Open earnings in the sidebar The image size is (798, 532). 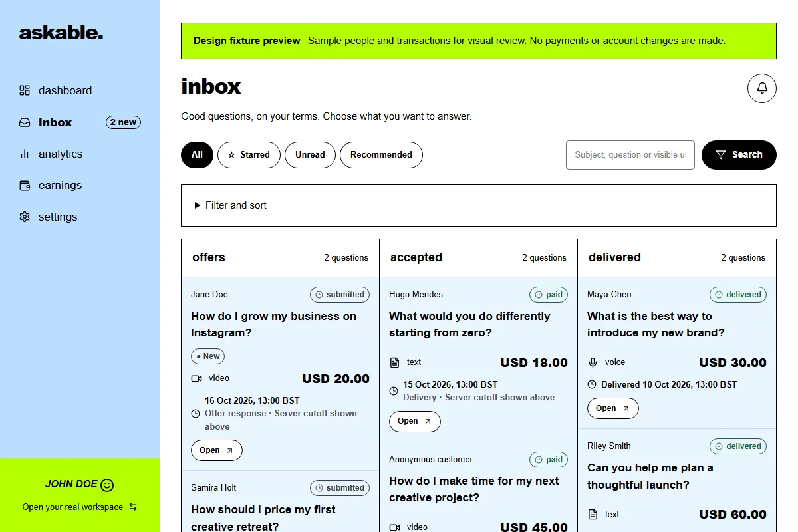click(60, 186)
